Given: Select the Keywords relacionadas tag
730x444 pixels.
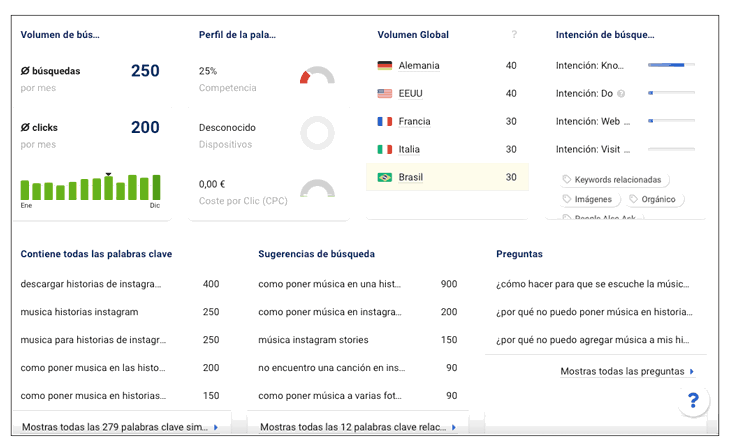Looking at the screenshot, I should click(615, 180).
